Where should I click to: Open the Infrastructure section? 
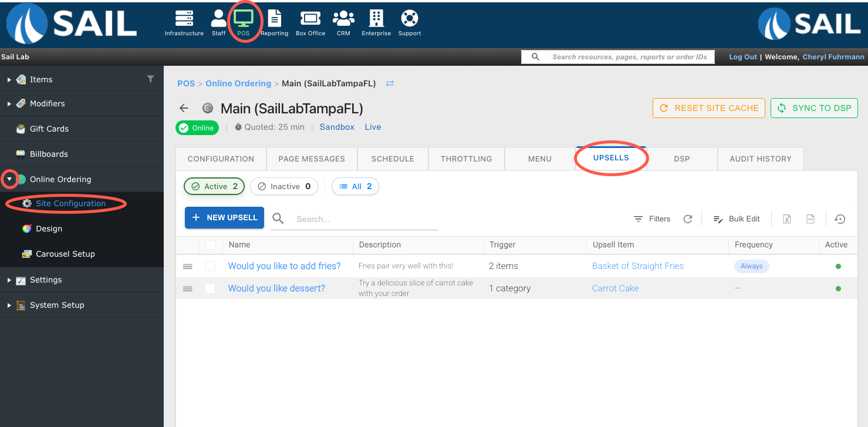point(184,23)
